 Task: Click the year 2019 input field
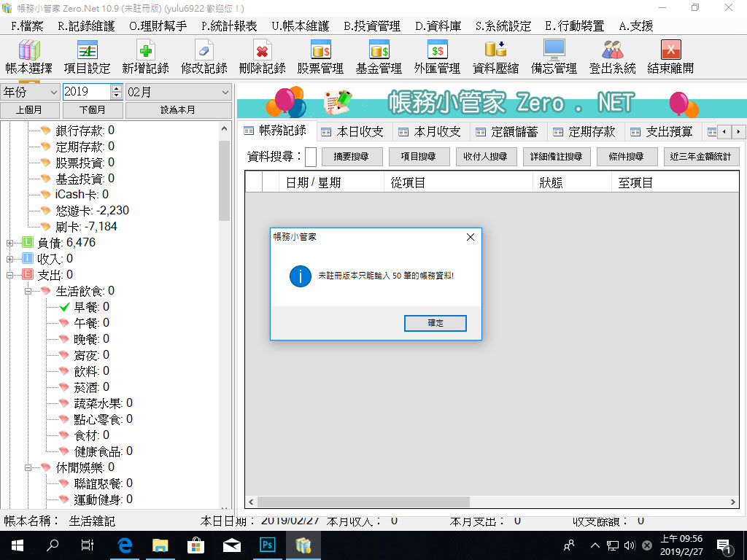pos(88,92)
